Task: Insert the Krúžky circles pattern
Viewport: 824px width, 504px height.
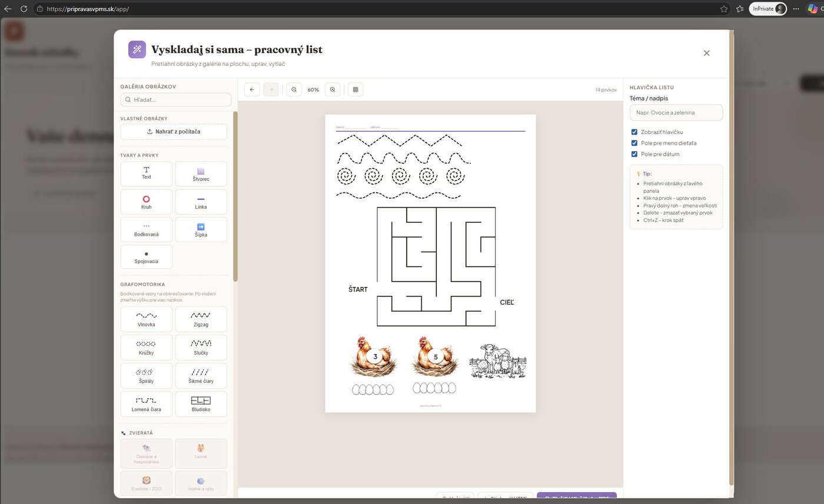Action: [x=147, y=348]
